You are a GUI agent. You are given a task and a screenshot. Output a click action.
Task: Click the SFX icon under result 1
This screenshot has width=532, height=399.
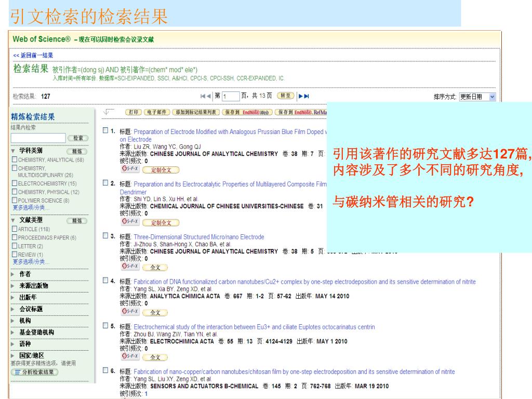pos(130,169)
